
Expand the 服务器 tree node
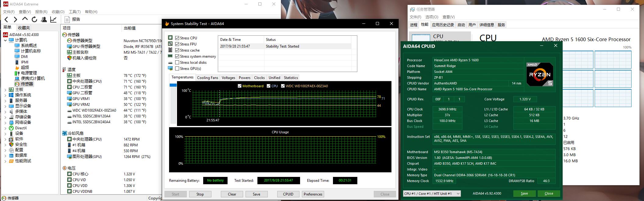tap(5, 101)
